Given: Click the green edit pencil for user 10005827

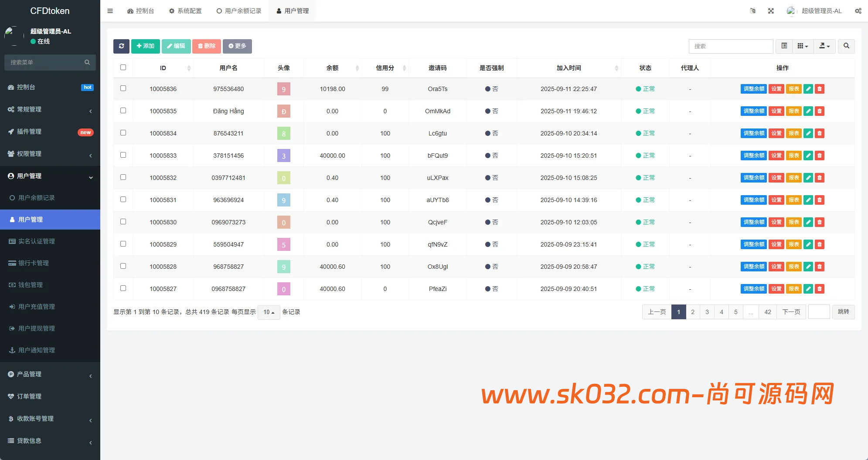Looking at the screenshot, I should pyautogui.click(x=808, y=289).
